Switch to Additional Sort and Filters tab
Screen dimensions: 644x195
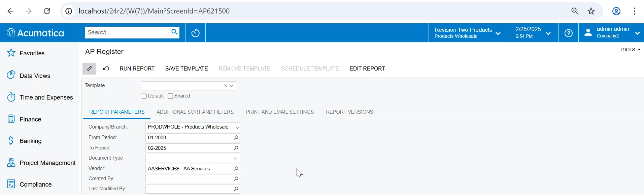[x=195, y=112]
